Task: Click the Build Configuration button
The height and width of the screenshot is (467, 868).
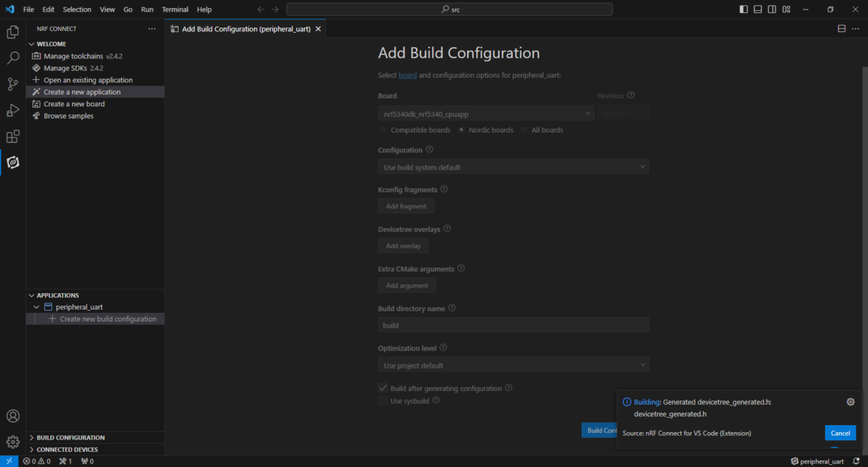Action: pos(599,430)
